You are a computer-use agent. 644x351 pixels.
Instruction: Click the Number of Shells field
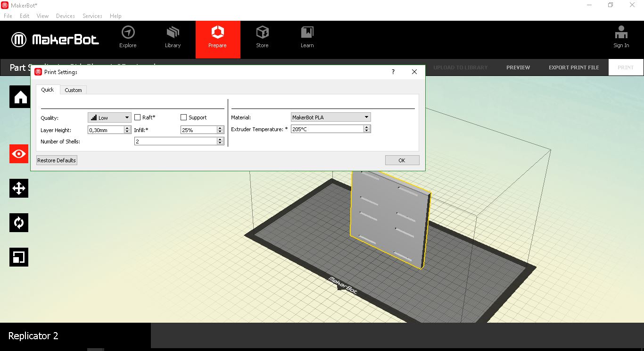pos(176,141)
